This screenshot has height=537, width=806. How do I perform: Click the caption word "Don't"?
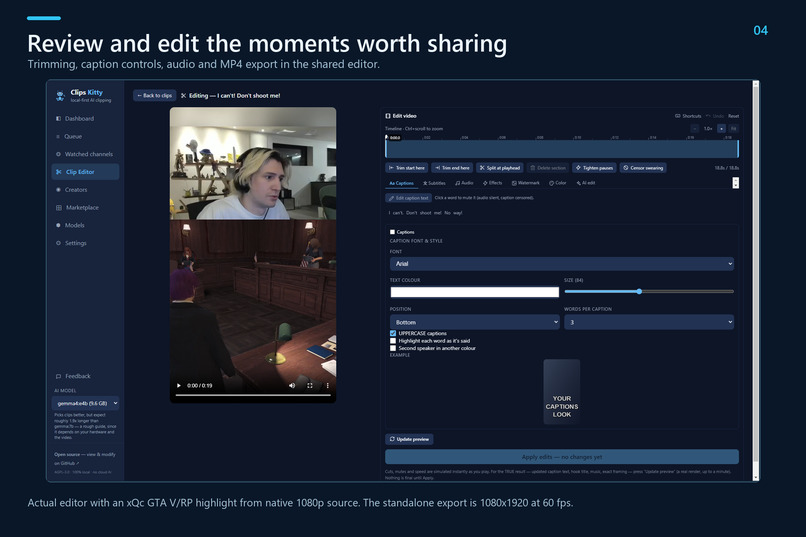[x=412, y=213]
